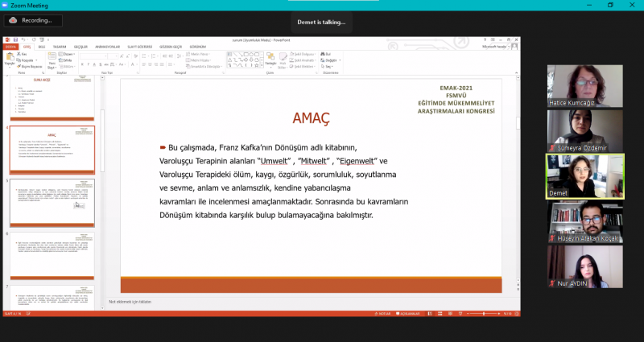This screenshot has width=644, height=342.
Task: Click the Kes (Cut) icon
Action: point(22,54)
